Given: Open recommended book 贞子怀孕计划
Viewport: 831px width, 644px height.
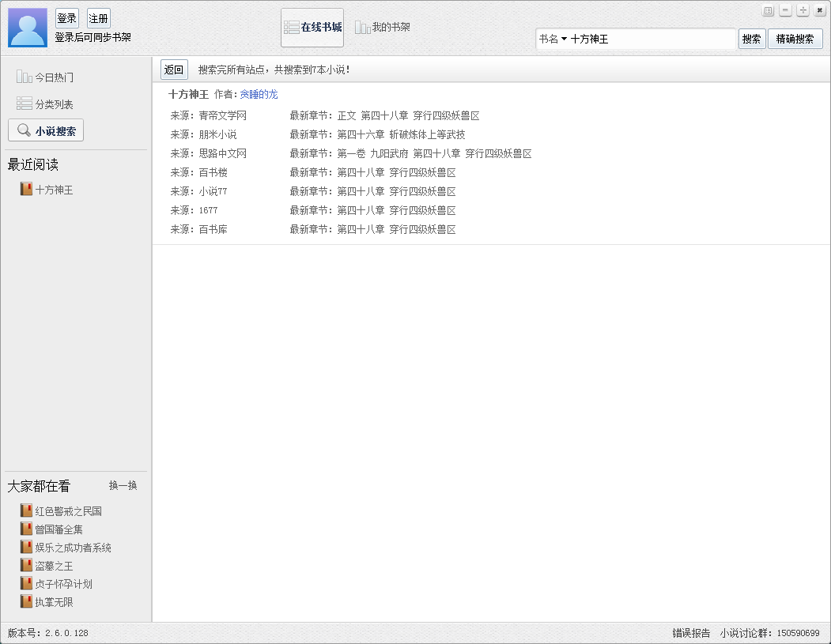Looking at the screenshot, I should pos(63,584).
